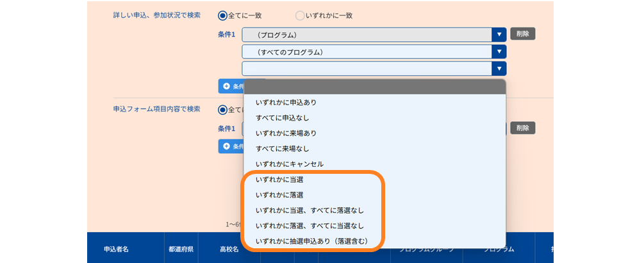This screenshot has width=644, height=263.
Task: Choose いずれかに抽選申込あり（落選含む） option
Action: click(x=374, y=241)
